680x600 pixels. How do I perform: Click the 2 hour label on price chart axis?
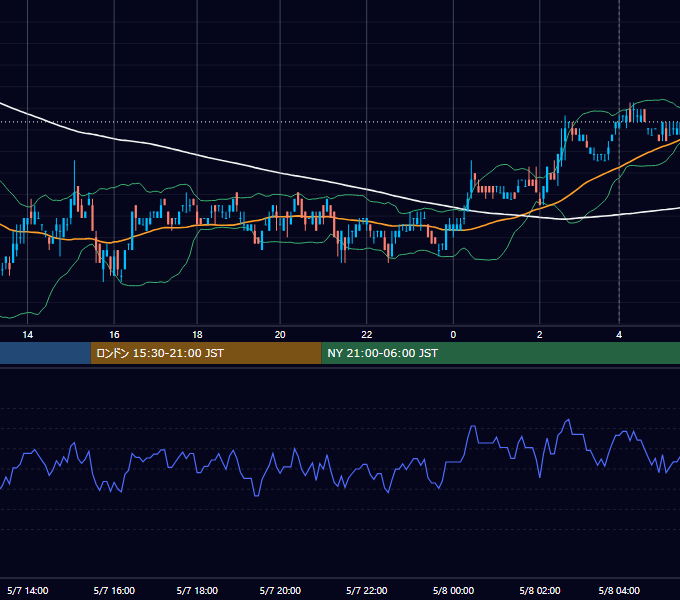pyautogui.click(x=539, y=335)
